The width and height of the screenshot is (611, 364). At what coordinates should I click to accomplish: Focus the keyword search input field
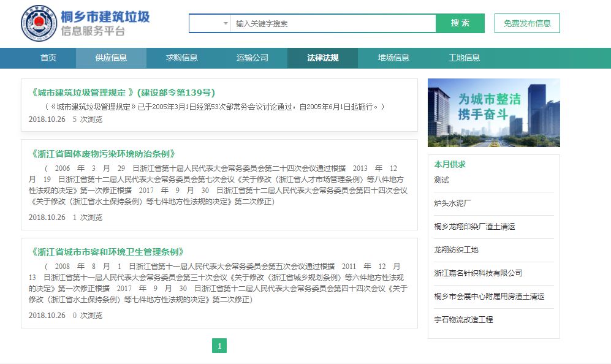click(x=333, y=23)
